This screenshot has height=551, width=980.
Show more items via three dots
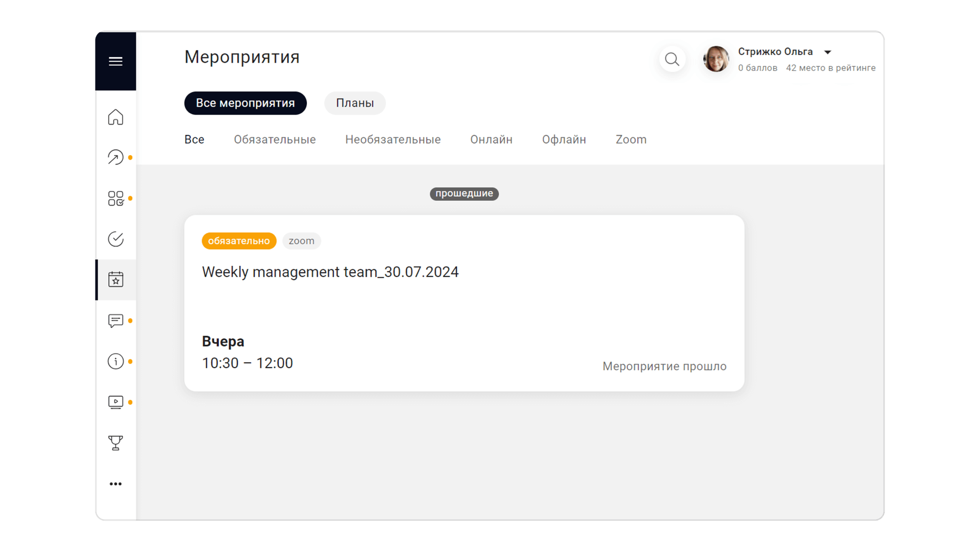click(115, 484)
